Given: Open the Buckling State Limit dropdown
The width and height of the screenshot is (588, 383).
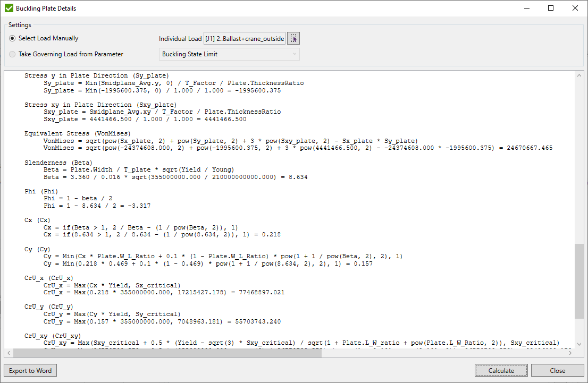Looking at the screenshot, I should coord(229,54).
